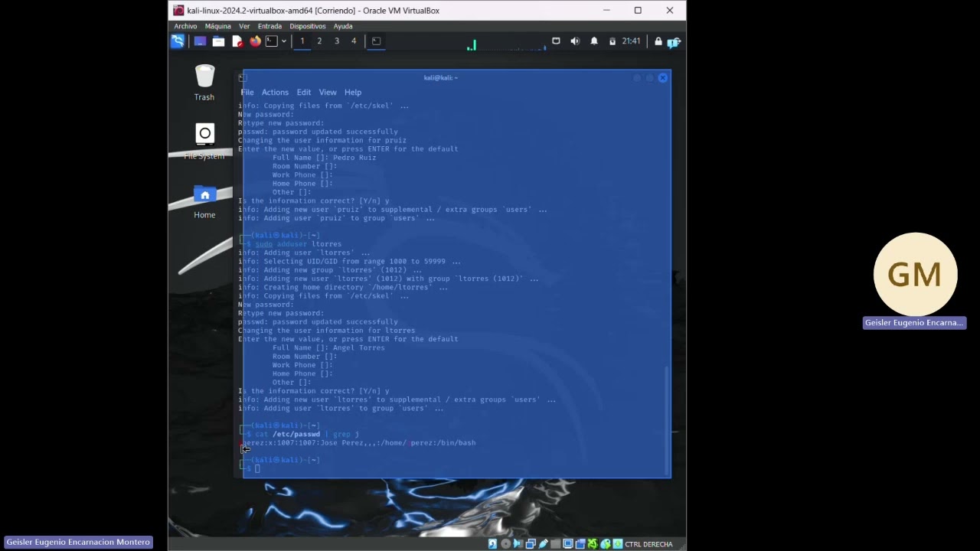
Task: Click the VirtualBox audio status icon
Action: (518, 544)
